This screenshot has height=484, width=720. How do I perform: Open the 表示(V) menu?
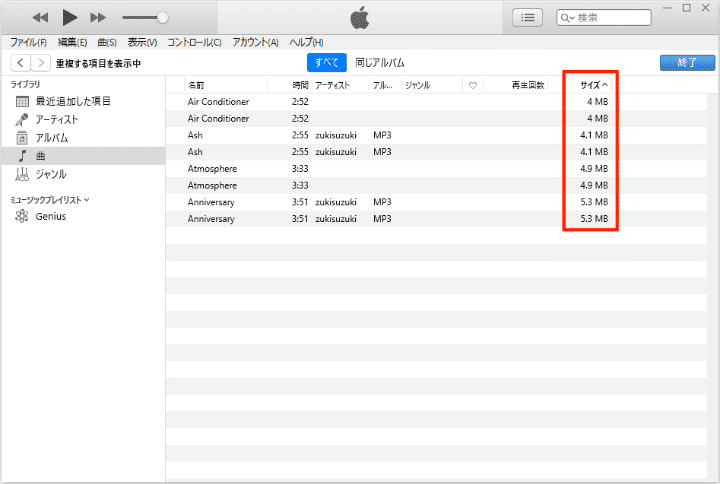142,43
